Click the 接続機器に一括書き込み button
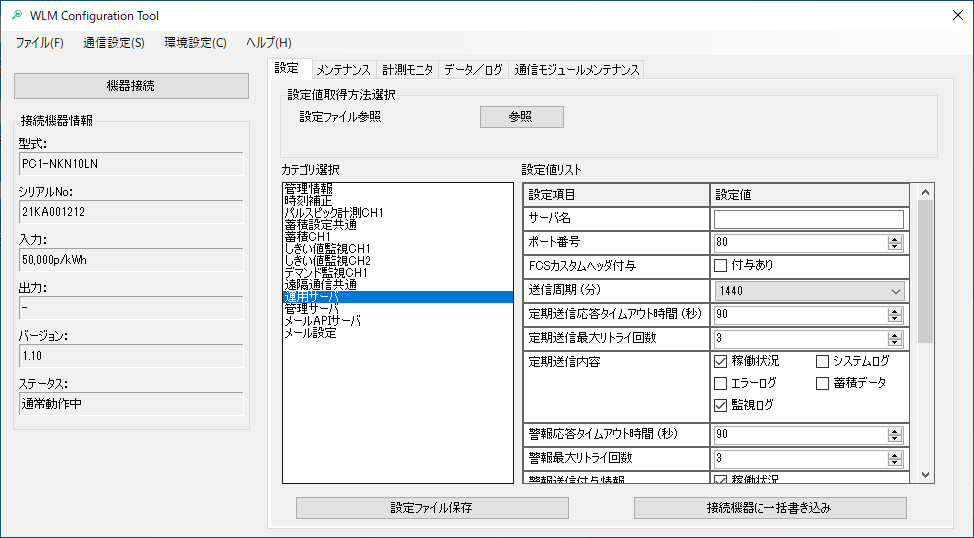Image resolution: width=974 pixels, height=538 pixels. (x=770, y=508)
